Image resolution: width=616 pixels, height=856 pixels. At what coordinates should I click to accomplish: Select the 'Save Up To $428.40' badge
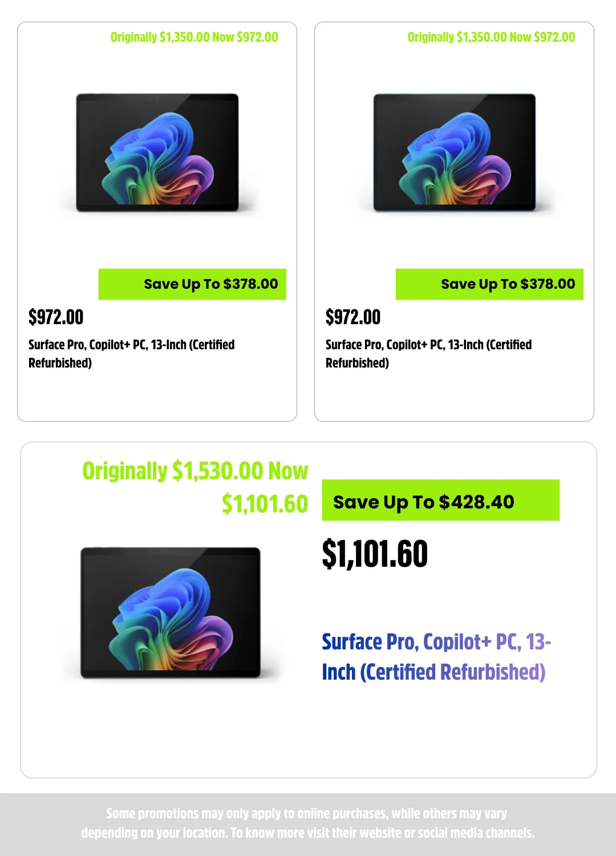pyautogui.click(x=440, y=500)
